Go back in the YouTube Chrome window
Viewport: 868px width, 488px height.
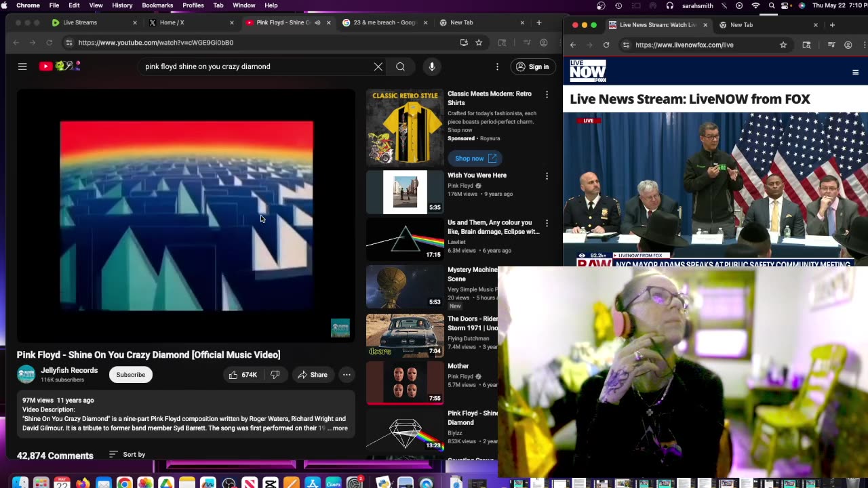[16, 42]
